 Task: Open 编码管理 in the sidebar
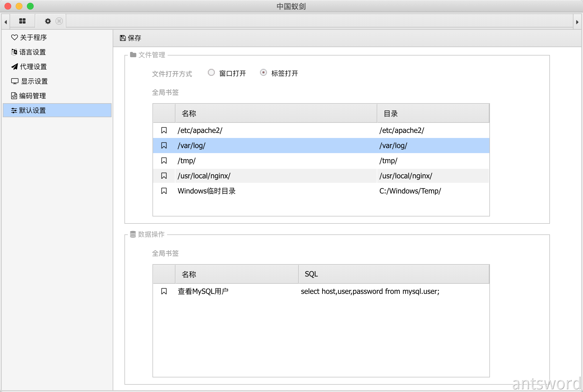click(33, 96)
